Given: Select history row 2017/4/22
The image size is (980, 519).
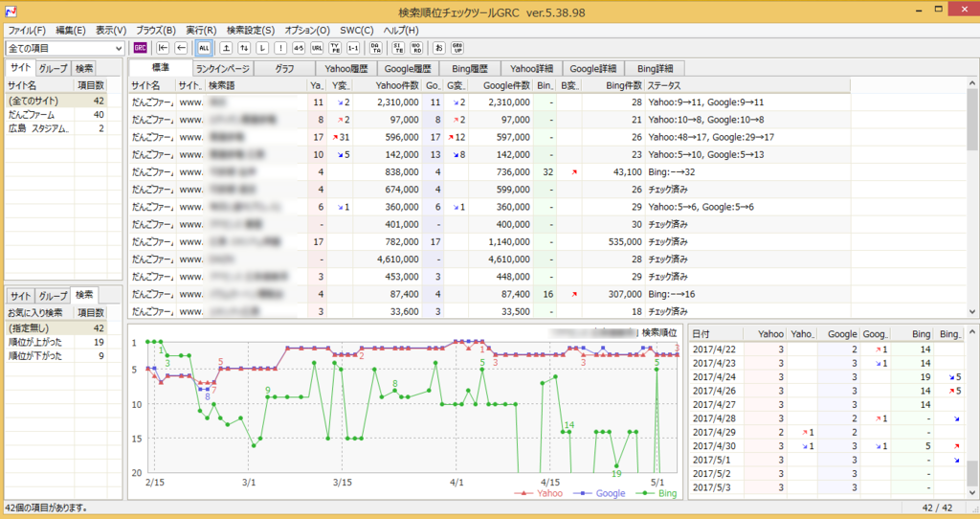Looking at the screenshot, I should 828,350.
